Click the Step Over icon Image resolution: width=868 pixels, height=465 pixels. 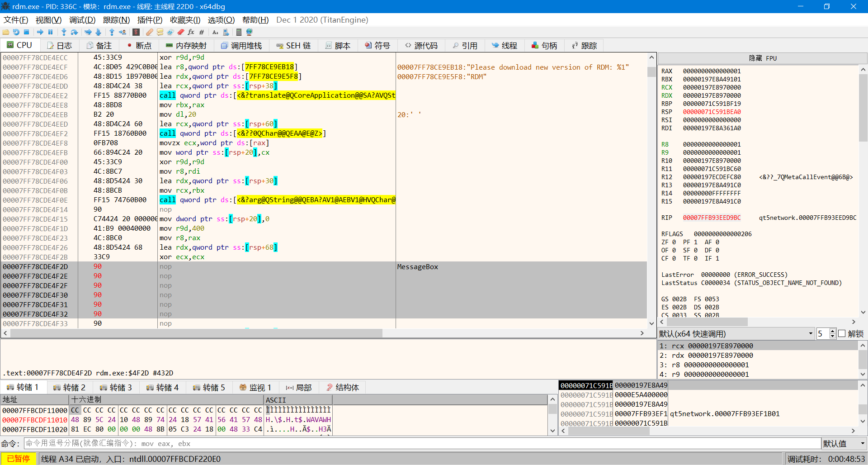(x=74, y=32)
